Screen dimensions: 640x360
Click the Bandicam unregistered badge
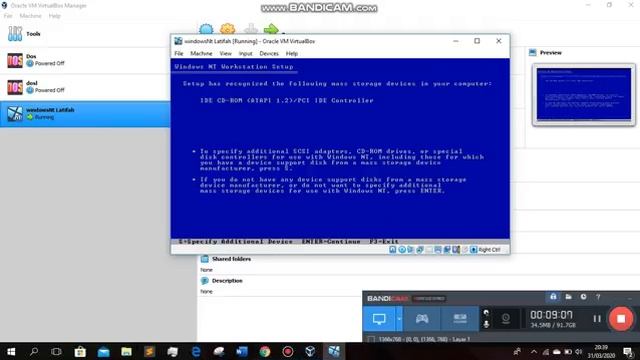[429, 298]
